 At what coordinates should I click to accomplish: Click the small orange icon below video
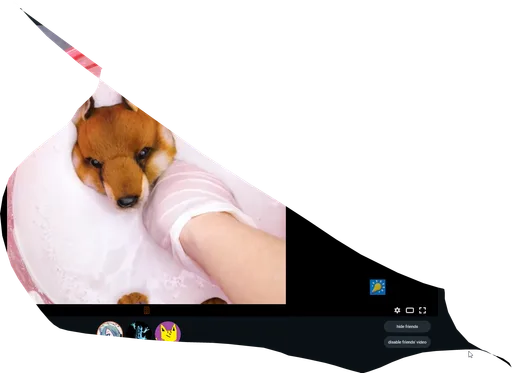pyautogui.click(x=147, y=310)
